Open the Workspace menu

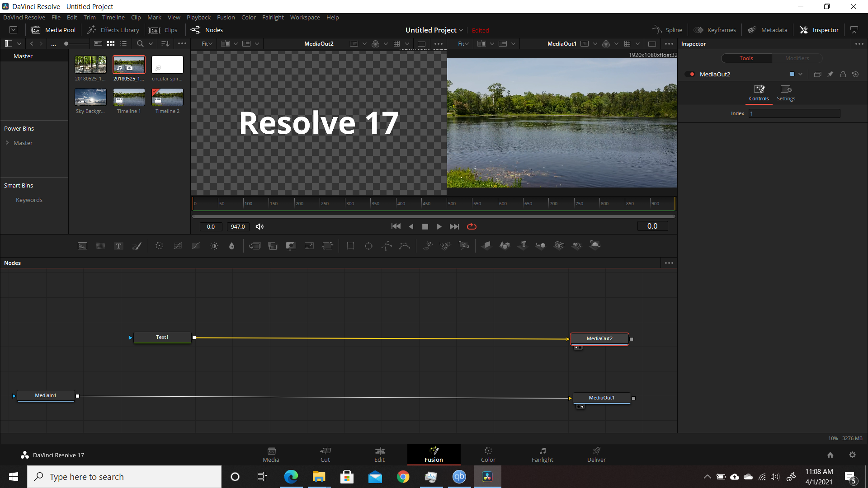coord(305,17)
